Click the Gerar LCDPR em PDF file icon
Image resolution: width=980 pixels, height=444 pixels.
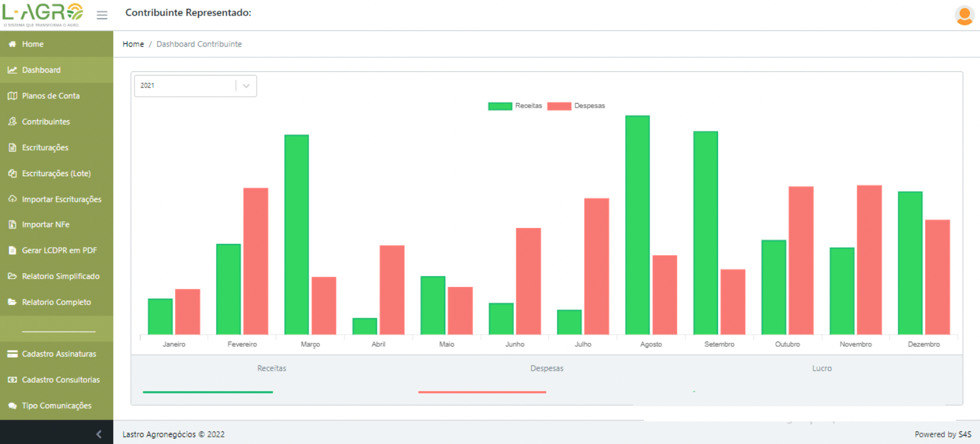pyautogui.click(x=12, y=251)
